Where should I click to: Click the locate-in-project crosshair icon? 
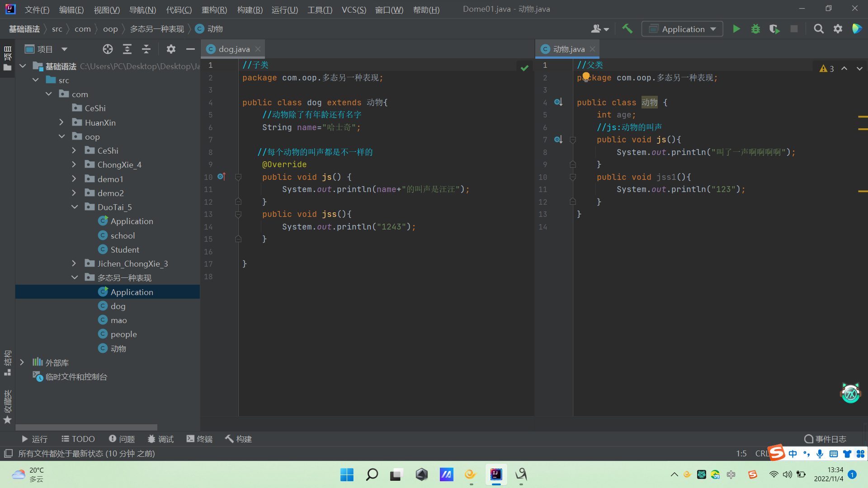point(108,49)
